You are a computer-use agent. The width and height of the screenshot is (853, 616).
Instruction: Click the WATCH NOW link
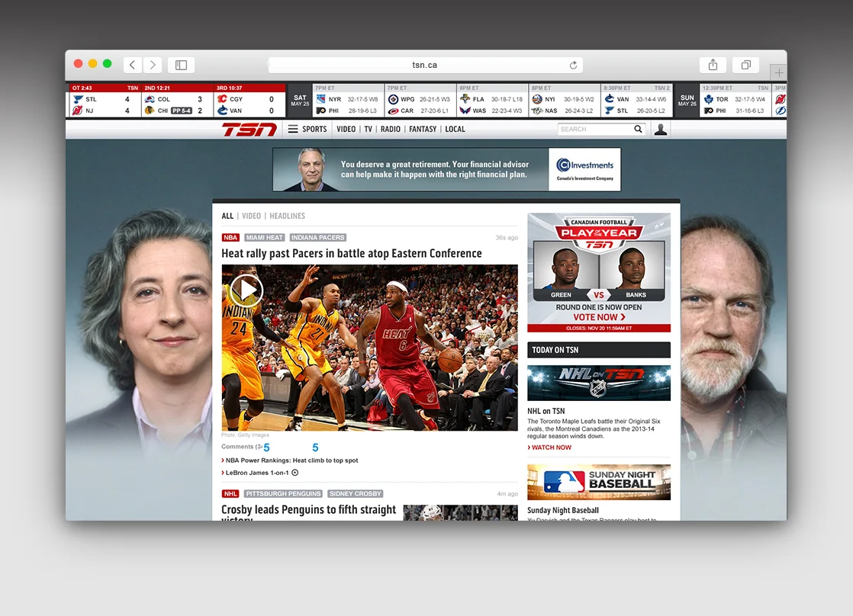coord(549,448)
